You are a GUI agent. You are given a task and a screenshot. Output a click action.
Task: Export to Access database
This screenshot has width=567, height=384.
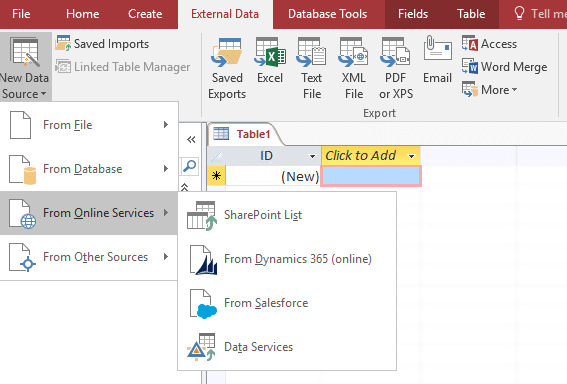[x=489, y=44]
